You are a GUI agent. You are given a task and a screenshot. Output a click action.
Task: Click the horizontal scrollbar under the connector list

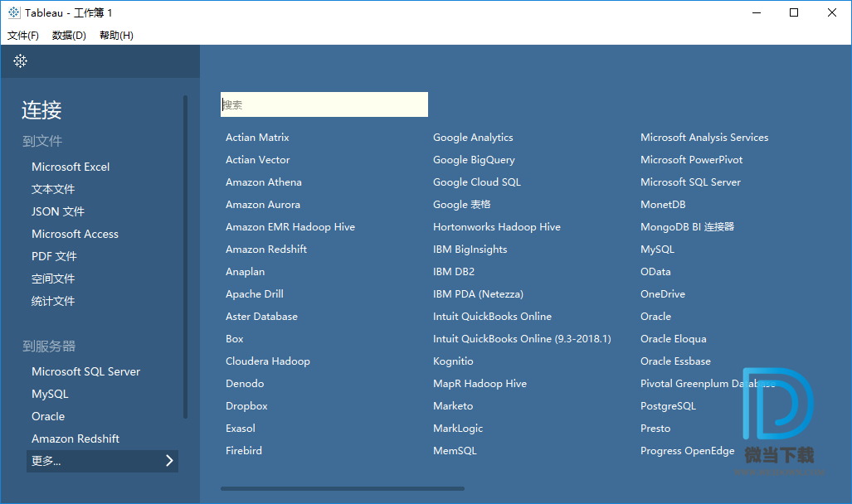tap(343, 488)
